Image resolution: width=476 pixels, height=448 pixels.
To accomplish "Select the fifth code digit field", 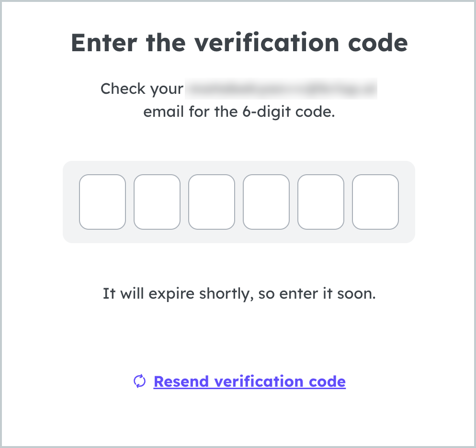I will click(x=321, y=202).
